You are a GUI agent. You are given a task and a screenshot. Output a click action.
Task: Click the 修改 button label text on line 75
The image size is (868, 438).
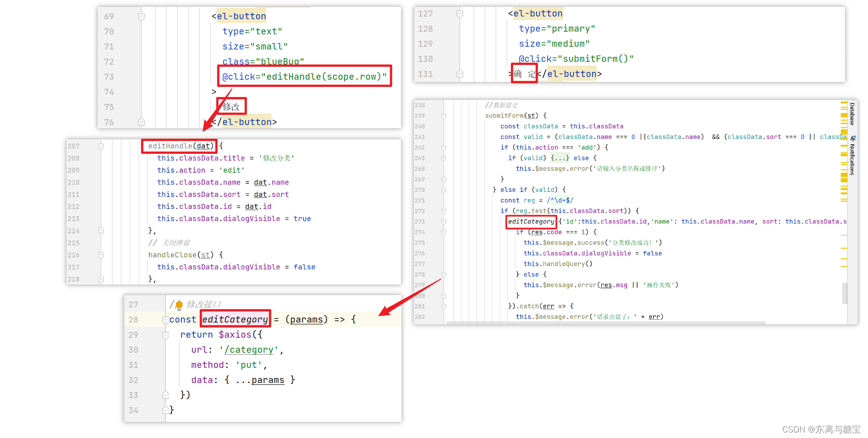pos(231,107)
